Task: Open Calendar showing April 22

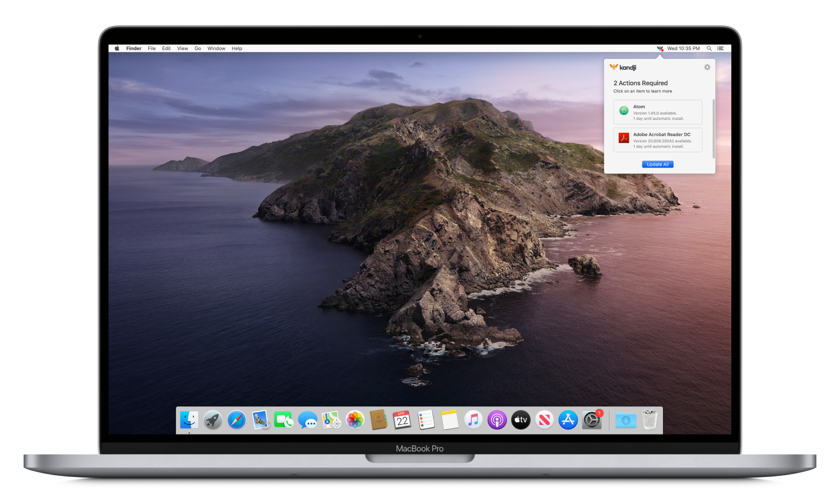Action: coord(402,420)
